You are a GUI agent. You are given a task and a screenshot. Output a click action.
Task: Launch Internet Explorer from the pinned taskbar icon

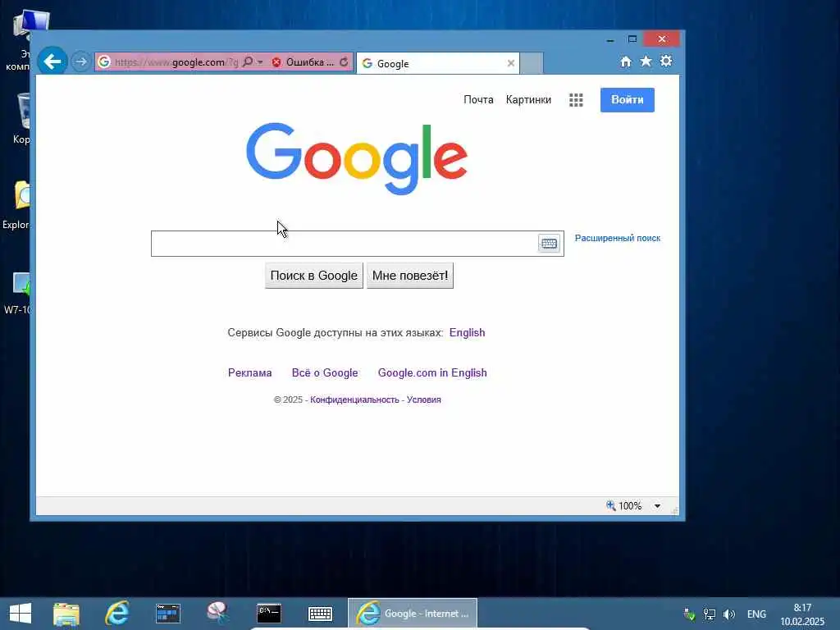pyautogui.click(x=116, y=614)
